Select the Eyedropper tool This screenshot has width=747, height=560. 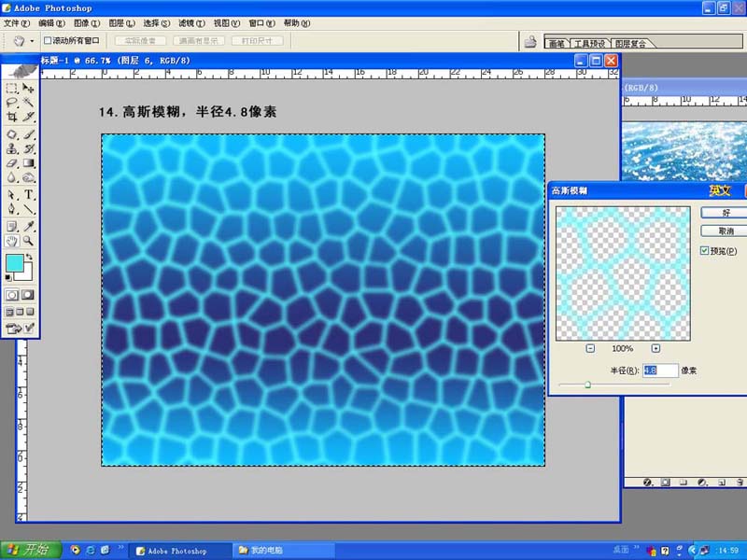pyautogui.click(x=28, y=227)
